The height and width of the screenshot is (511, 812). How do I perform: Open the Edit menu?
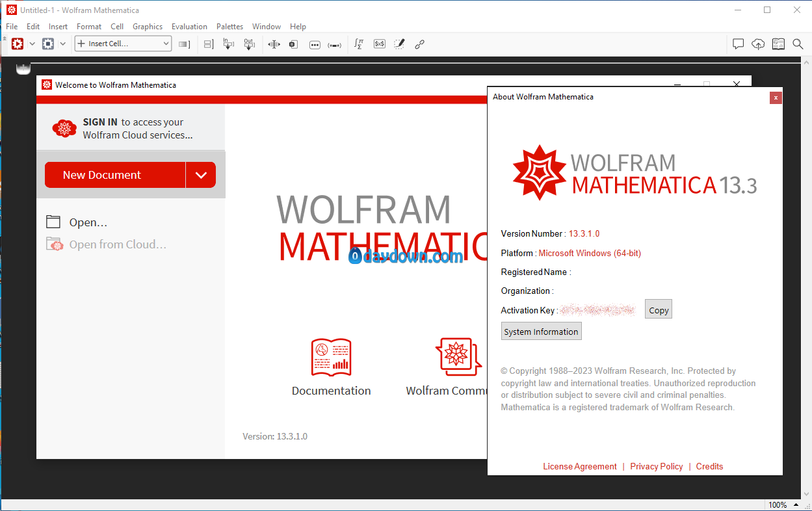point(33,27)
